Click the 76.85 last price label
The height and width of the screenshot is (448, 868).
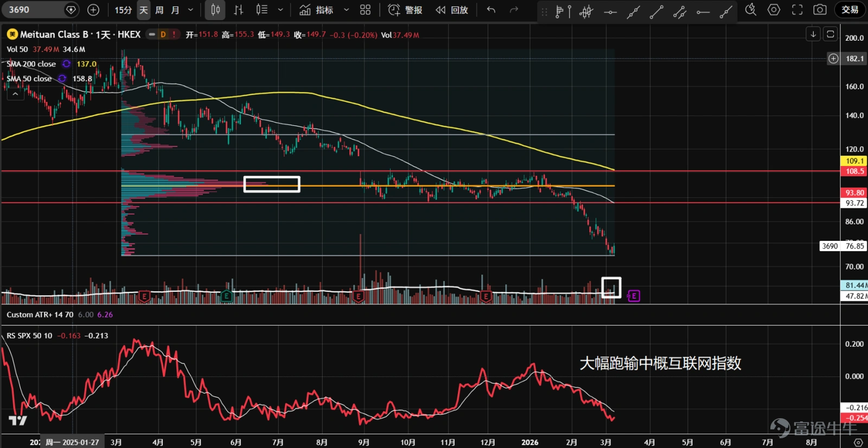(x=854, y=246)
